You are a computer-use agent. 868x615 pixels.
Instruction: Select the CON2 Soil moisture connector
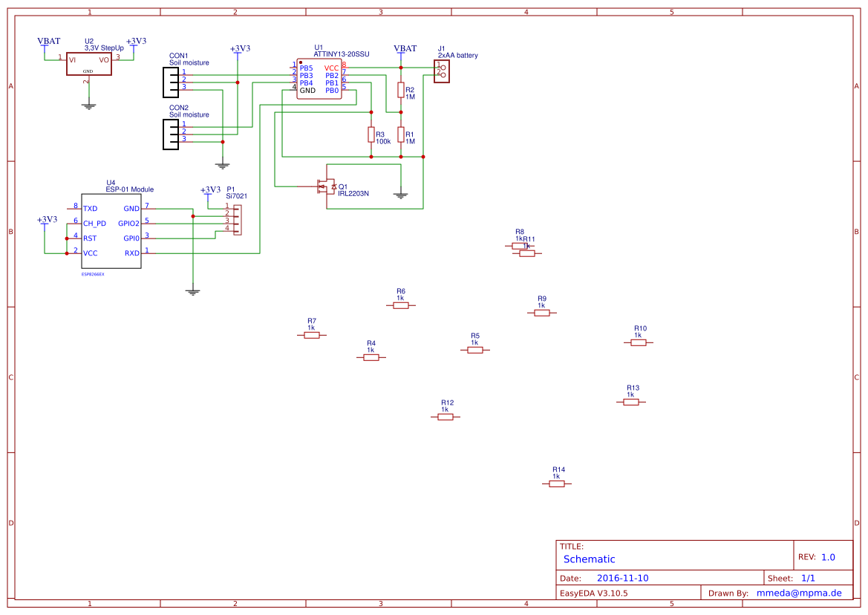click(169, 134)
